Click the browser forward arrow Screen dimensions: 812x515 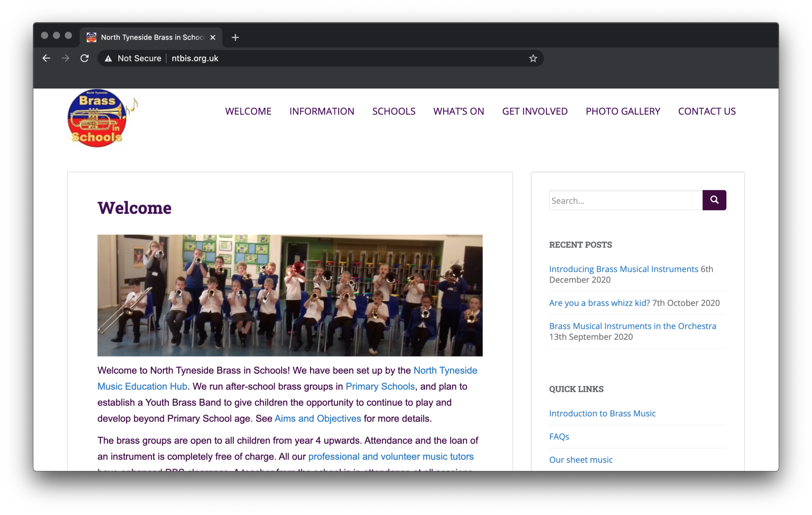65,58
